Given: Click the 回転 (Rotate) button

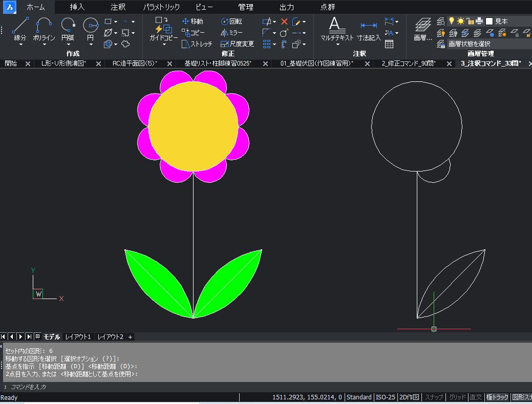Looking at the screenshot, I should 231,22.
